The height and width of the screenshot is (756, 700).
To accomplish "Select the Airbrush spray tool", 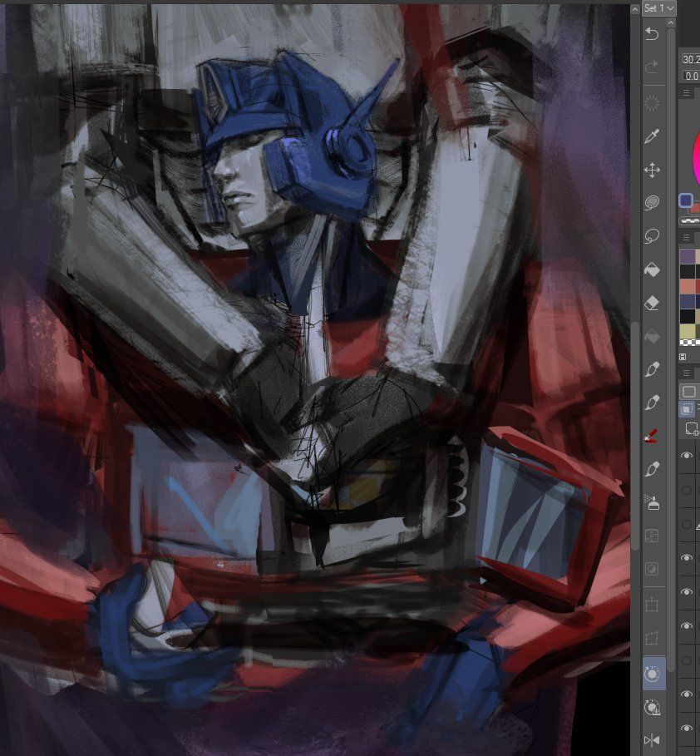I will (652, 502).
